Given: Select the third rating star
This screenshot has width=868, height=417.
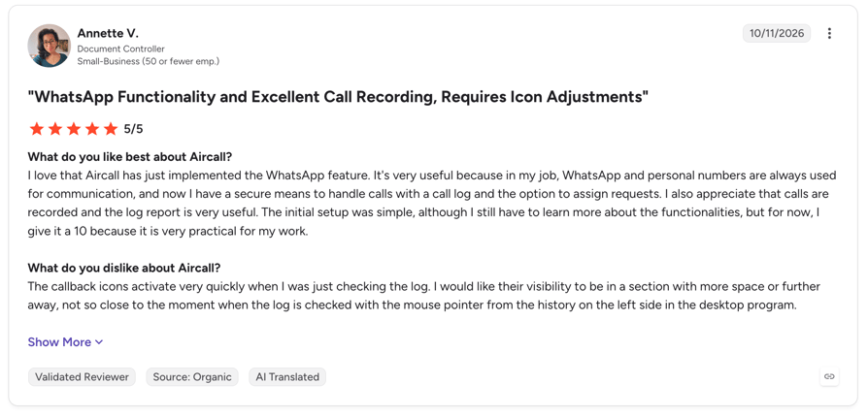Looking at the screenshot, I should tap(74, 129).
